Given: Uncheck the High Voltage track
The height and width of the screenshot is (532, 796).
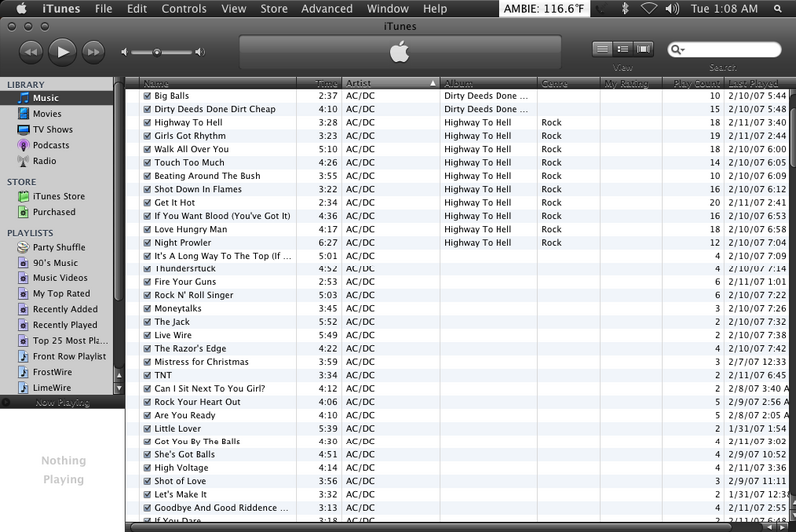Looking at the screenshot, I should [x=147, y=468].
